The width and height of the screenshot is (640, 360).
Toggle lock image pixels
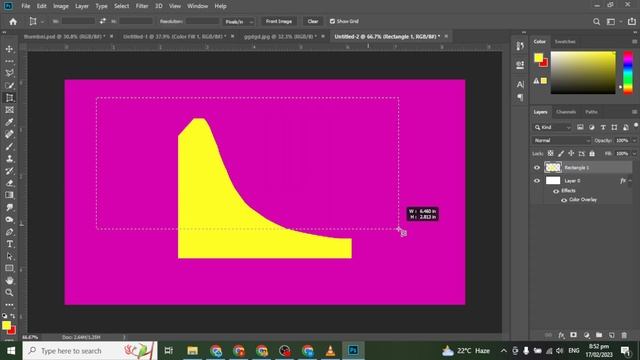[x=561, y=153]
